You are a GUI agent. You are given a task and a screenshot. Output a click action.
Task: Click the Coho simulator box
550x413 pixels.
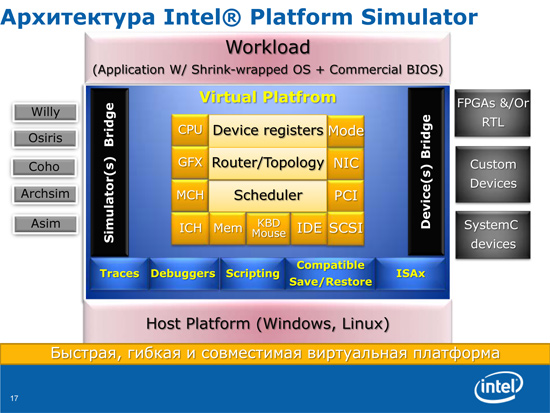(x=44, y=167)
